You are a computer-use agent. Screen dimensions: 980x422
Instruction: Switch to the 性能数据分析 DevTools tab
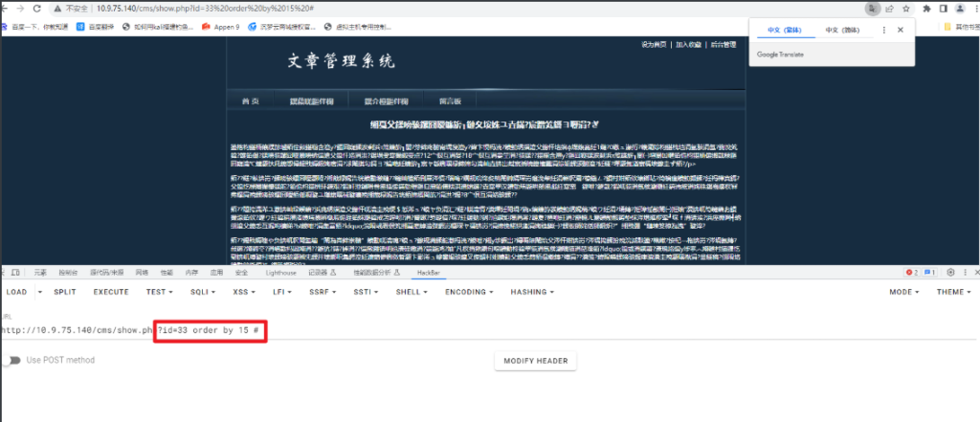[x=375, y=273]
